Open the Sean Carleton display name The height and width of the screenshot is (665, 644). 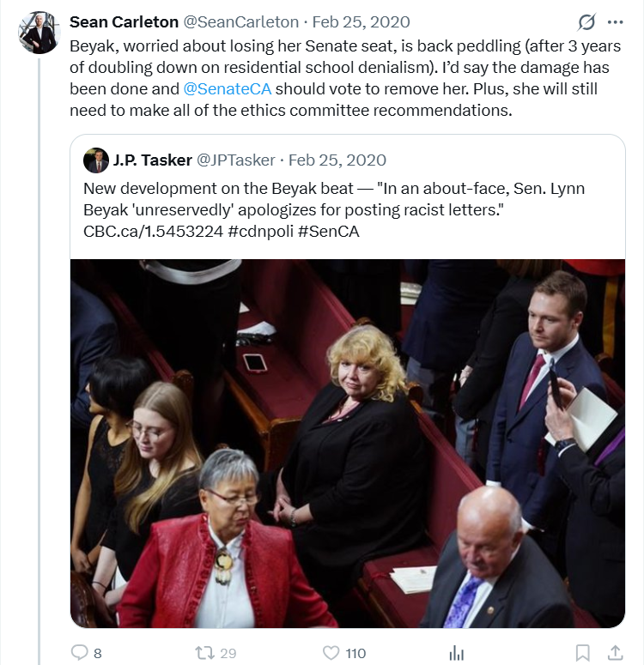123,21
